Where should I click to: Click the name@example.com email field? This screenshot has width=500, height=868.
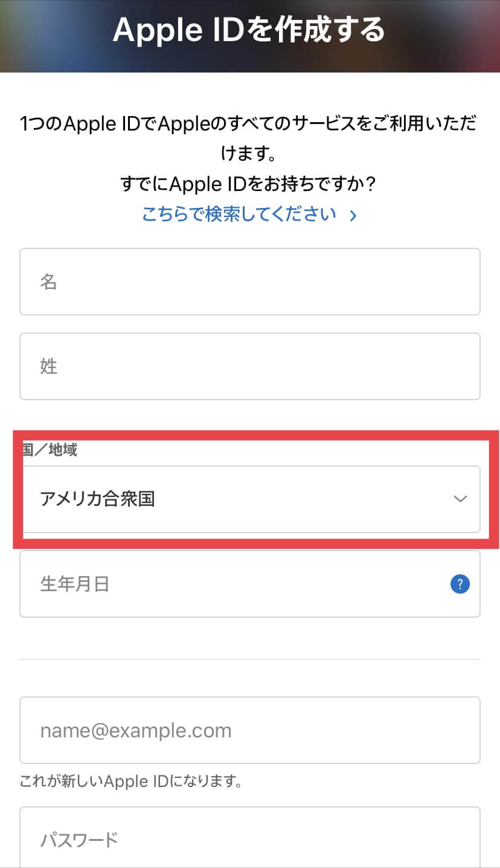(250, 730)
